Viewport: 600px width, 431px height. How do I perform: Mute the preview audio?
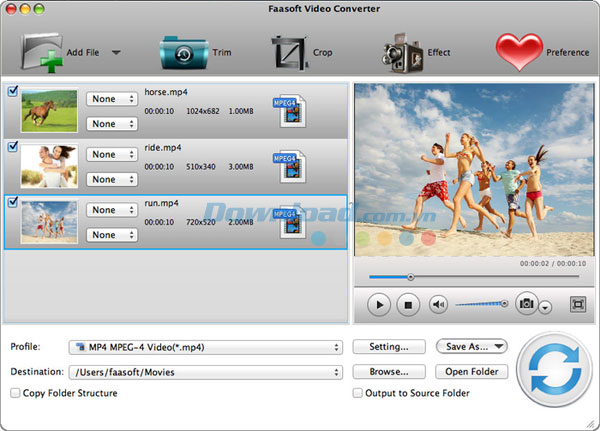tap(438, 304)
